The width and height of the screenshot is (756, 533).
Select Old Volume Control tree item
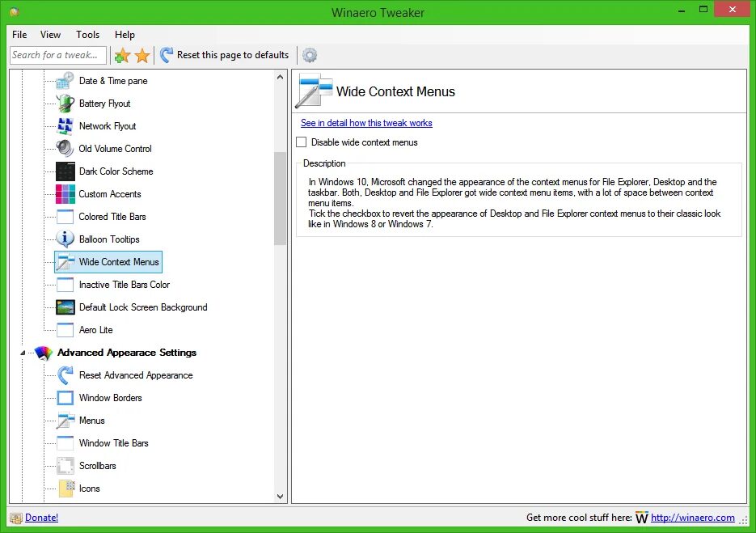tap(116, 149)
